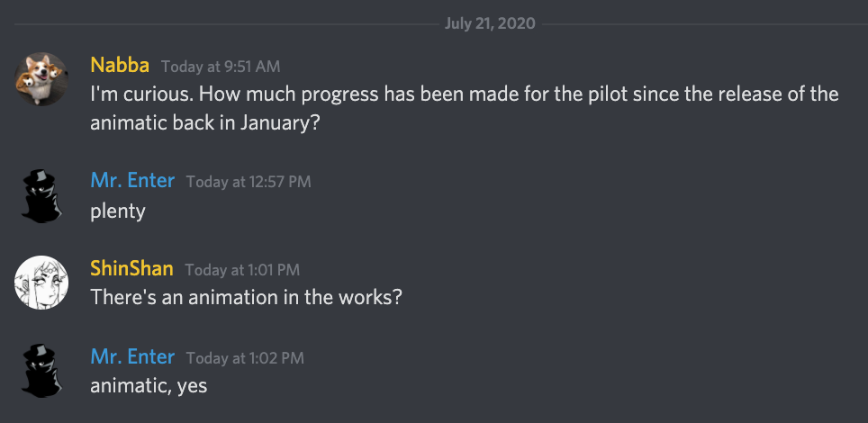This screenshot has width=868, height=423.
Task: Open the Nabba username profile
Action: (120, 66)
